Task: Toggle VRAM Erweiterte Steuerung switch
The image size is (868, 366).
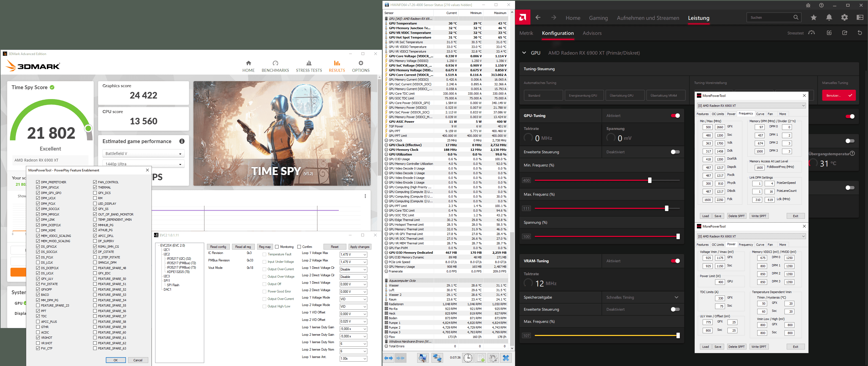Action: pos(675,310)
